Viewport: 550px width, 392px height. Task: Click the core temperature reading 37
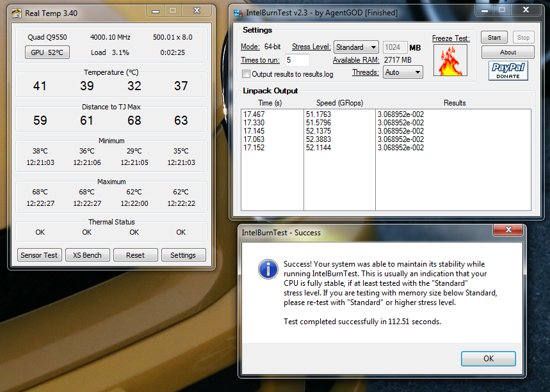181,86
